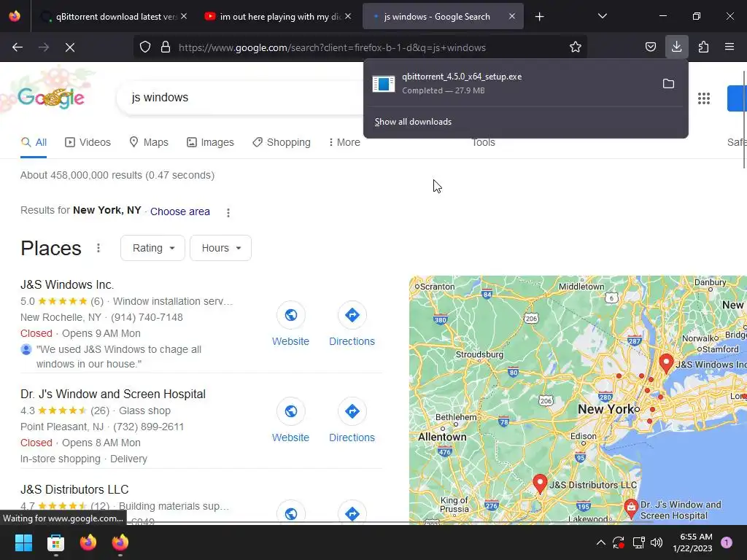Open Dr. J's Window Website icon
Screen dimensions: 747x560
[290, 411]
